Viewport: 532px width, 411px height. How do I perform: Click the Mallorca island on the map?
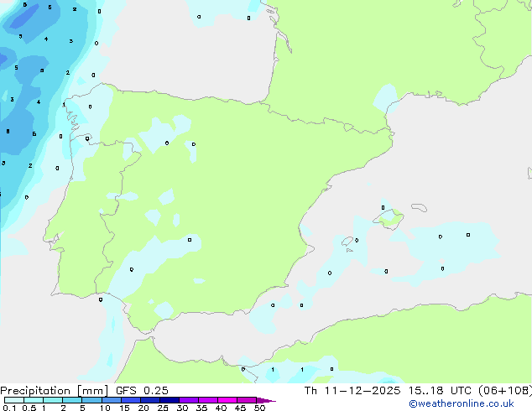pyautogui.click(x=389, y=219)
